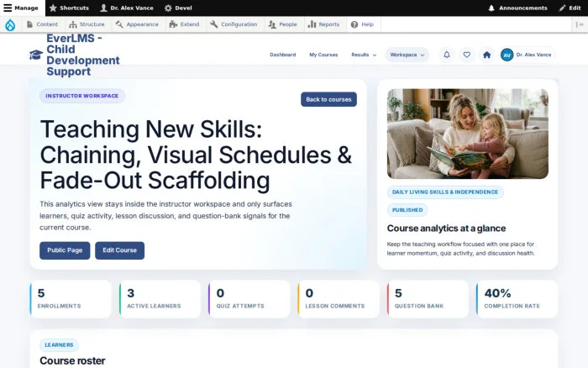Expand the Results dropdown
Image resolution: width=588 pixels, height=368 pixels.
(364, 55)
